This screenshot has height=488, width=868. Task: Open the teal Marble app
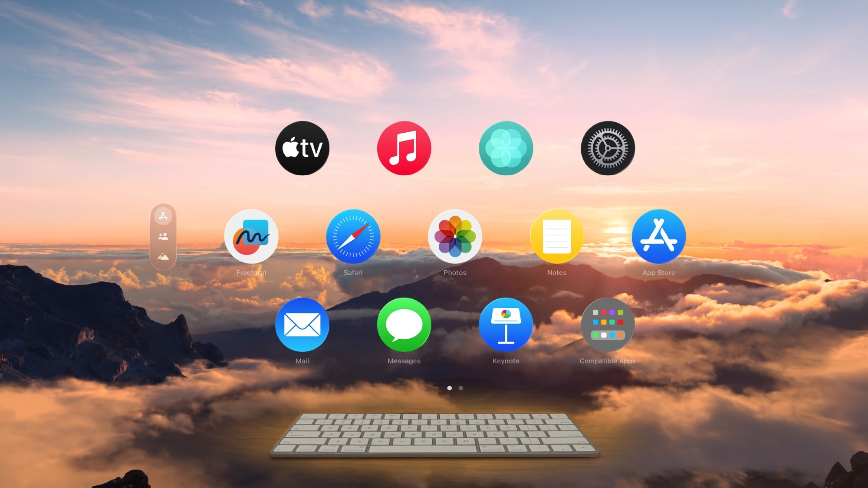506,148
